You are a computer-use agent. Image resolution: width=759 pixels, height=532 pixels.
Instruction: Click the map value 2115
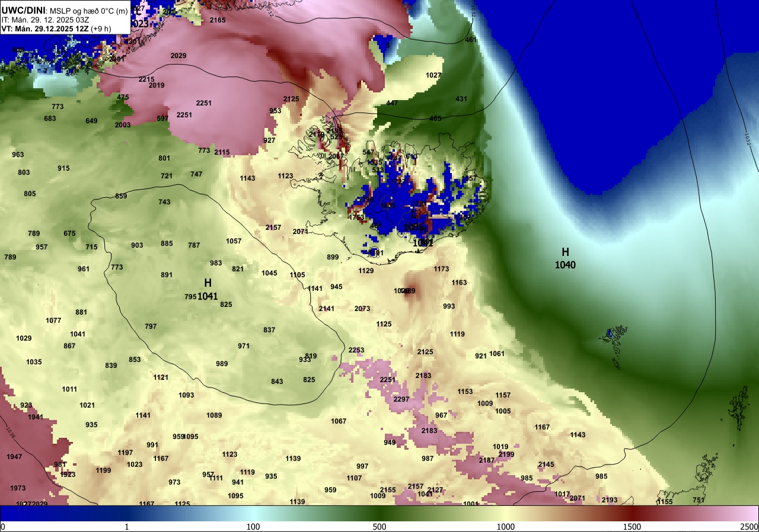pos(222,152)
